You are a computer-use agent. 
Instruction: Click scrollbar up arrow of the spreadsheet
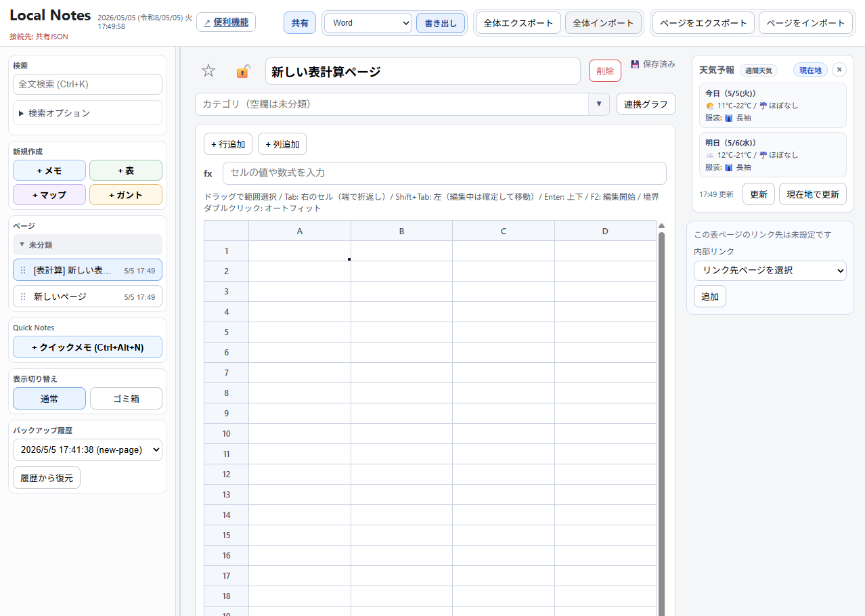click(x=661, y=225)
